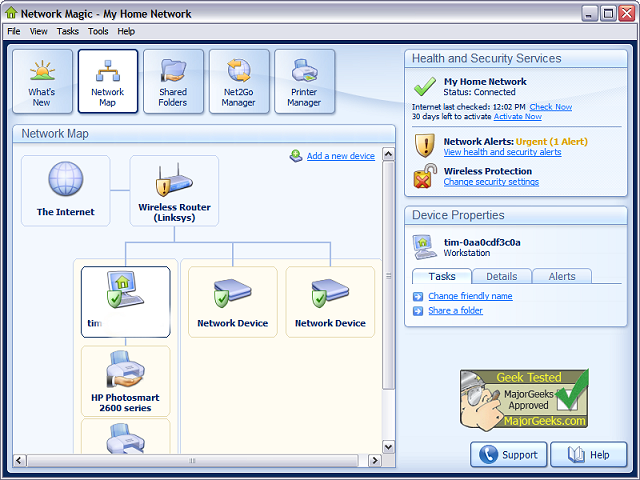Click the horizontal scroll left arrow
640x480 pixels.
pyautogui.click(x=19, y=461)
